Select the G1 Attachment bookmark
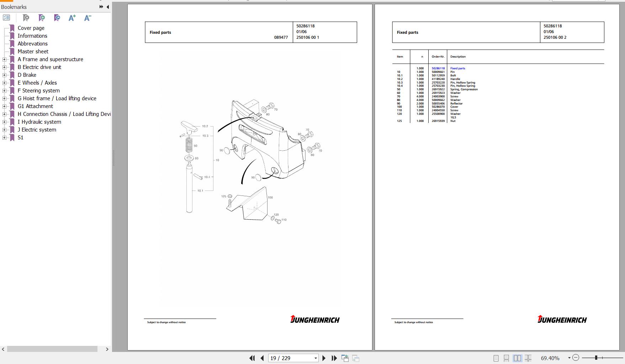 (35, 106)
